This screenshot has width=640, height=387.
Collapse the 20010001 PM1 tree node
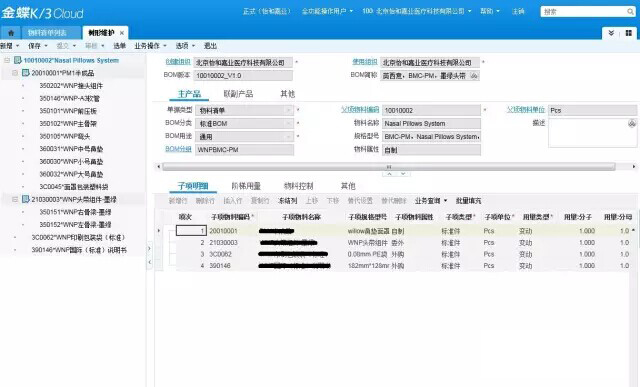click(15, 73)
